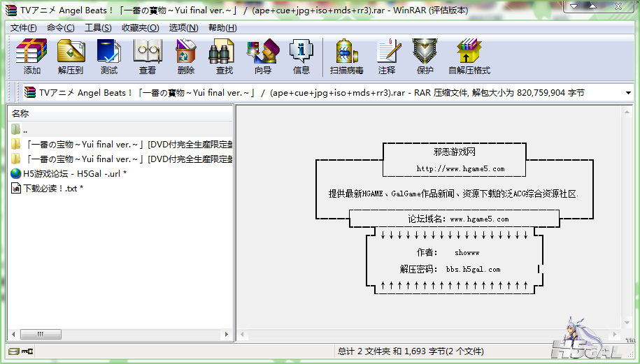This screenshot has height=364, width=640.
Task: Click comment pane scroll down arrow
Action: tap(627, 323)
